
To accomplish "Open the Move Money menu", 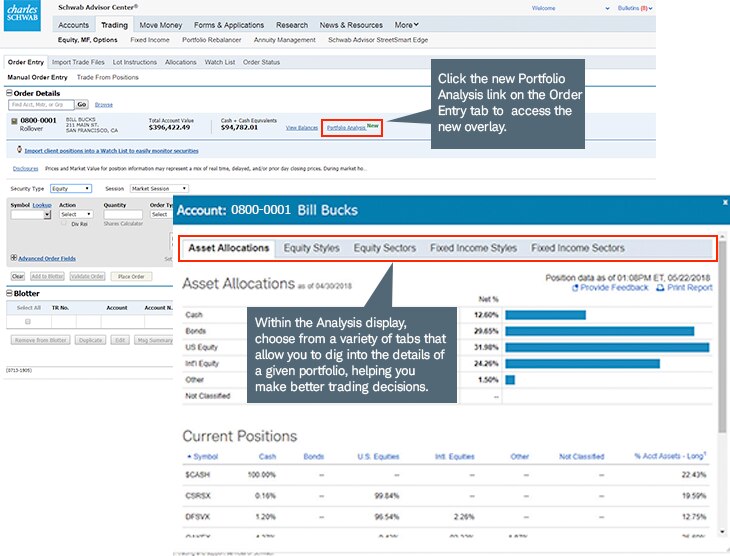I will pyautogui.click(x=161, y=25).
